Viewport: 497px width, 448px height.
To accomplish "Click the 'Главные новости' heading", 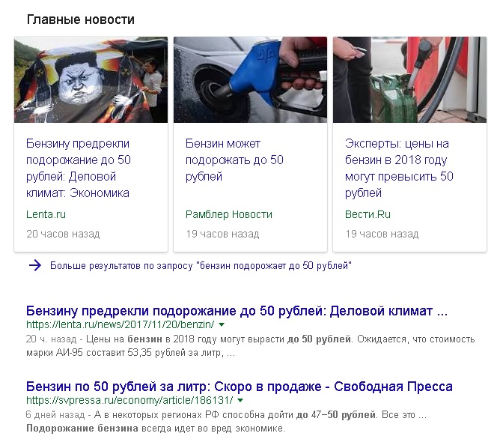I will 81,19.
